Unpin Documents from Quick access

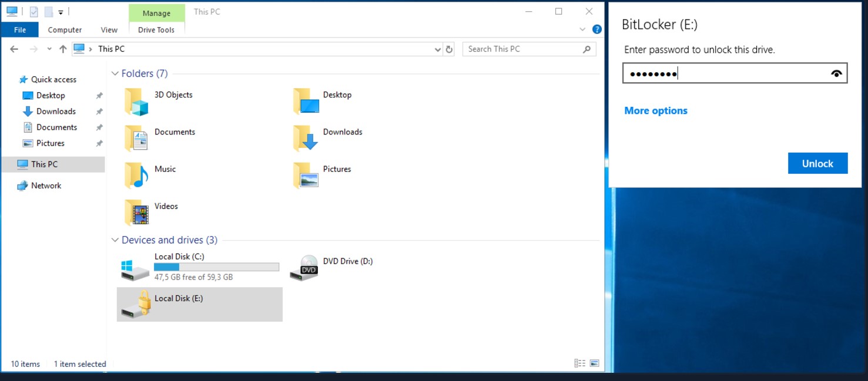point(99,127)
